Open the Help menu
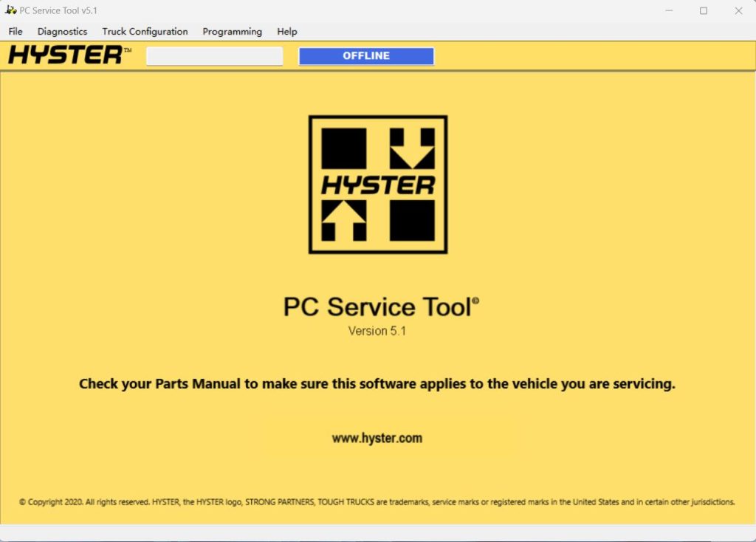 (286, 32)
